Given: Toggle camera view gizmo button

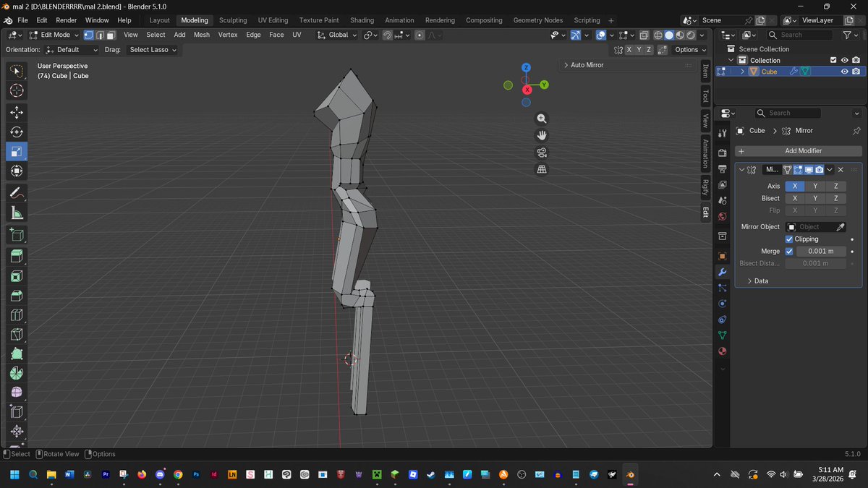Looking at the screenshot, I should (x=541, y=153).
